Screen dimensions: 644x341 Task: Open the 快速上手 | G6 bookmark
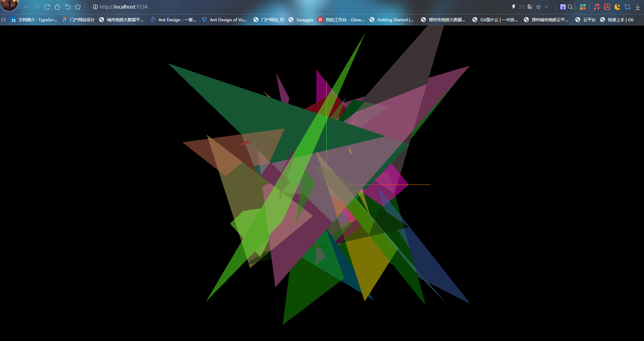617,20
